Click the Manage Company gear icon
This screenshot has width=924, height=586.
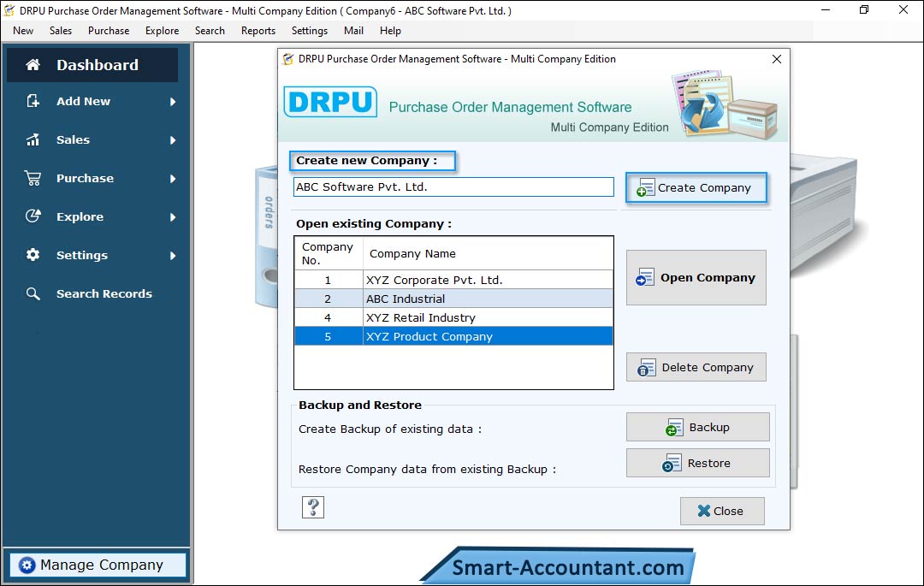click(27, 565)
